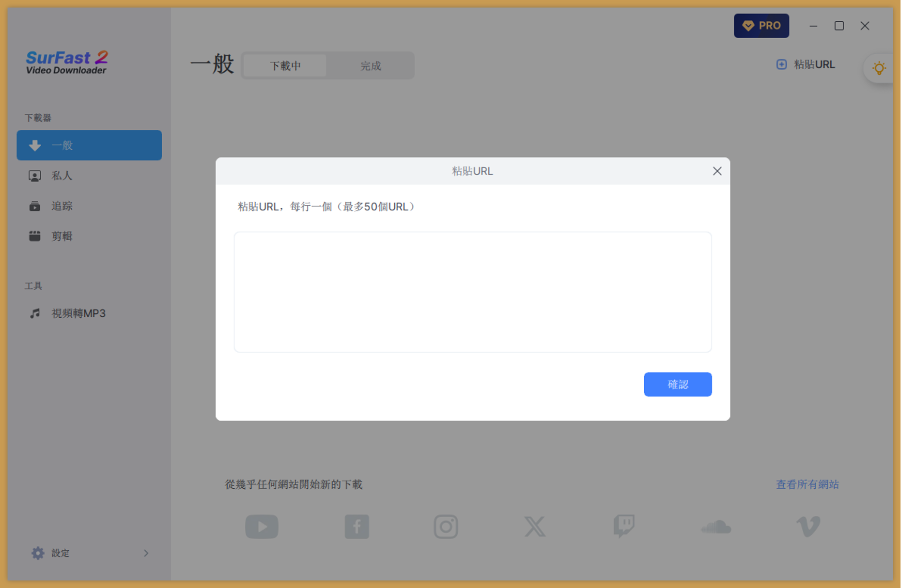Upgrade via the PRO button
This screenshot has width=901, height=588.
pyautogui.click(x=761, y=26)
